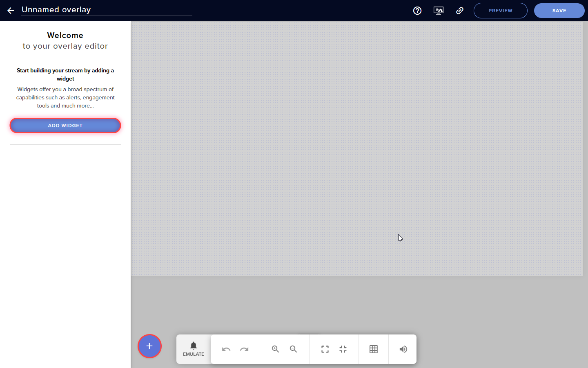Go back using the arrow icon

[x=11, y=11]
